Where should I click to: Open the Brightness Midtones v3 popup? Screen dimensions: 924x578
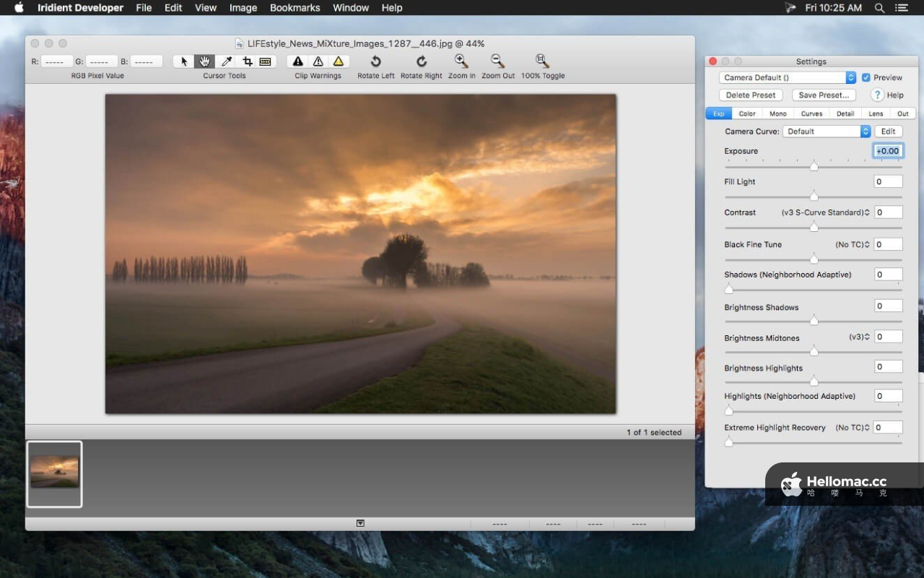pyautogui.click(x=860, y=337)
